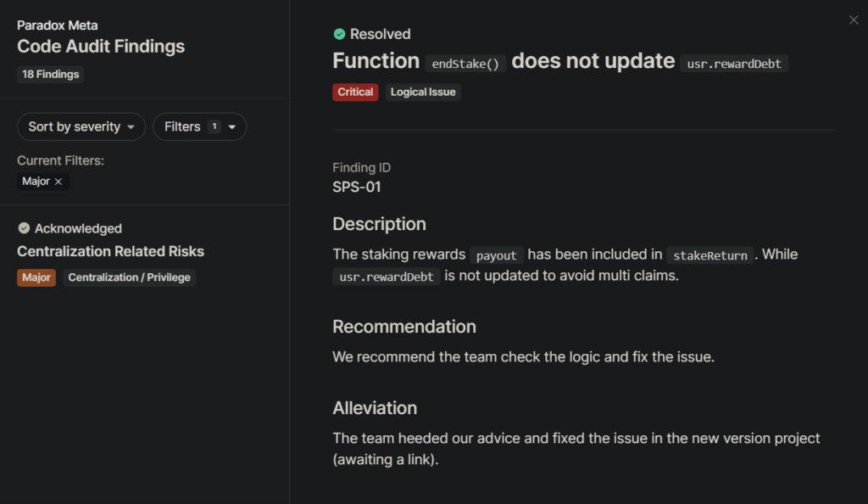Click the Filters dropdown arrow
This screenshot has height=504, width=868.
[x=232, y=127]
